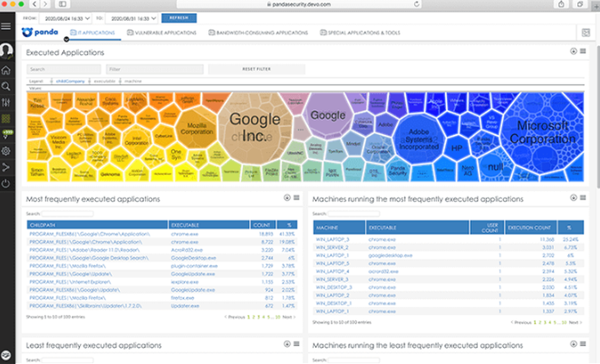Open the sidebar search magnifier
The image size is (600, 364).
pyautogui.click(x=6, y=86)
